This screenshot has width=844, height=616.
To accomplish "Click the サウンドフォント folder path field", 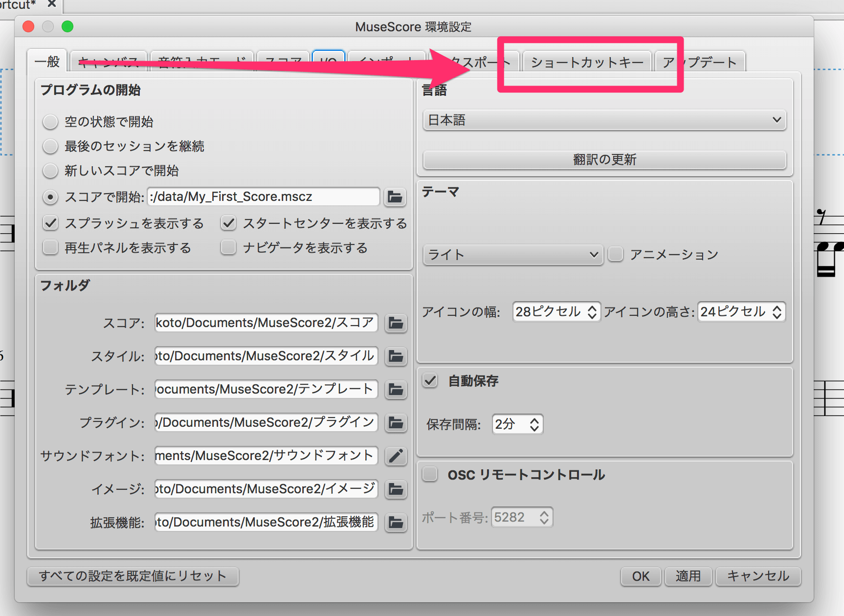I will (266, 456).
